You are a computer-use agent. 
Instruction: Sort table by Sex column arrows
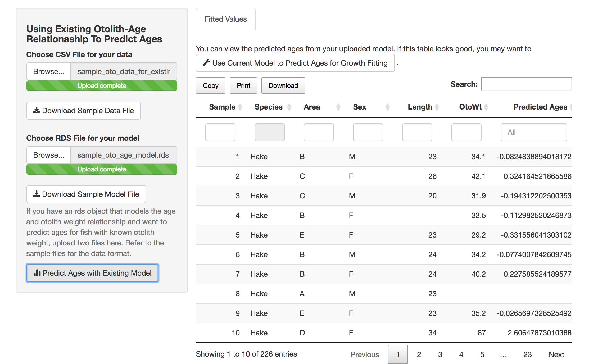click(387, 107)
